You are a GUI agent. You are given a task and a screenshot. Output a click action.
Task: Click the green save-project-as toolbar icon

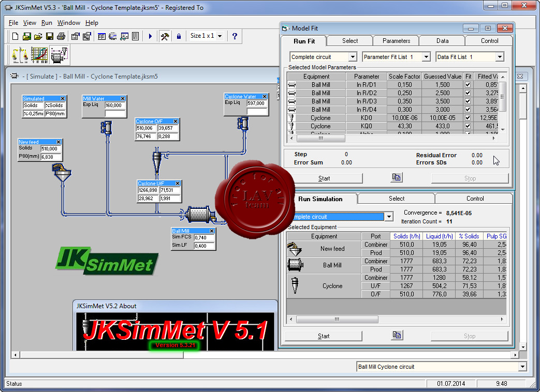[x=26, y=36]
